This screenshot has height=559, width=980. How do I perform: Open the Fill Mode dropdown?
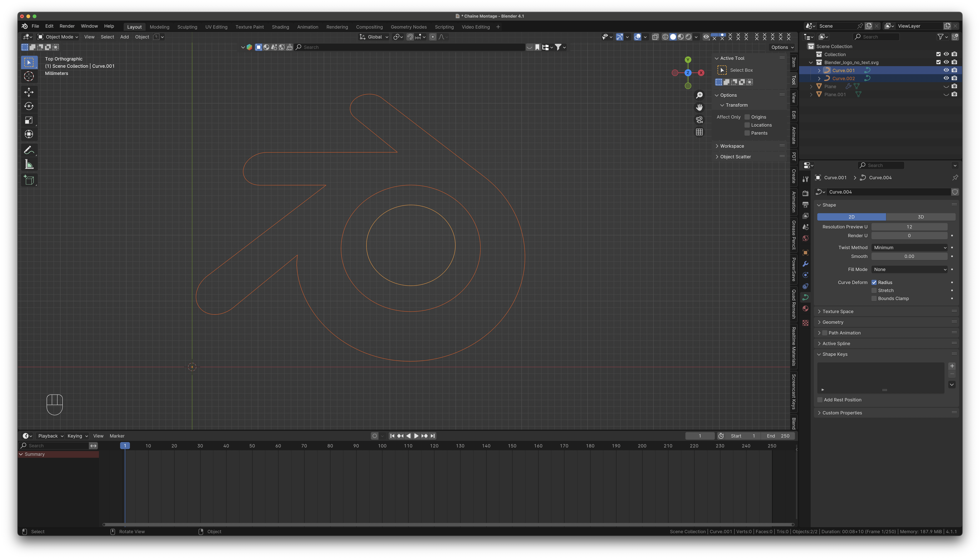[909, 269]
